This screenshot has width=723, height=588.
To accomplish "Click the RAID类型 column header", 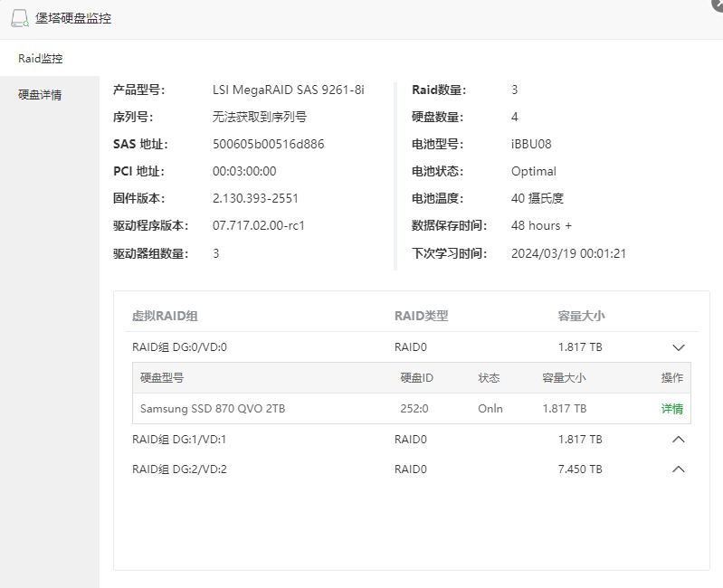I will (421, 316).
